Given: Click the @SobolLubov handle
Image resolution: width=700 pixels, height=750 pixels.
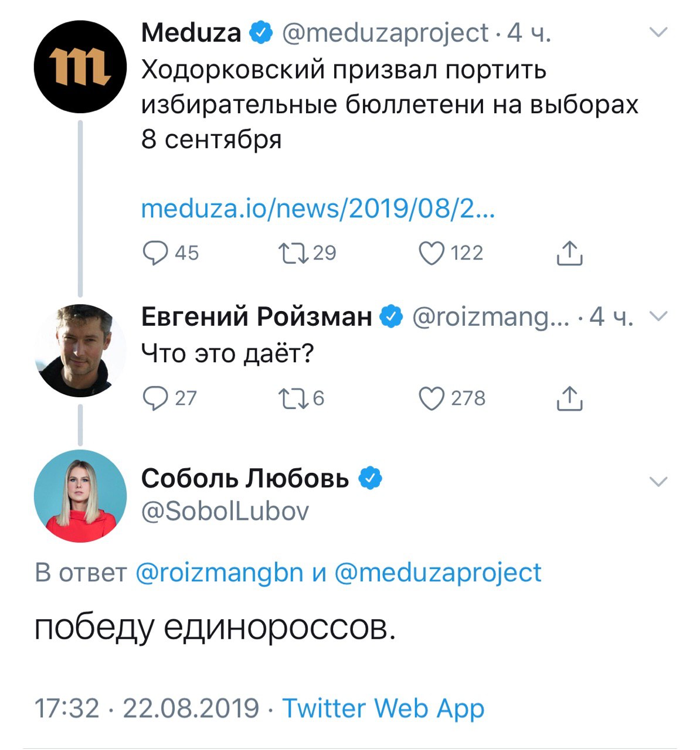Looking at the screenshot, I should (225, 511).
